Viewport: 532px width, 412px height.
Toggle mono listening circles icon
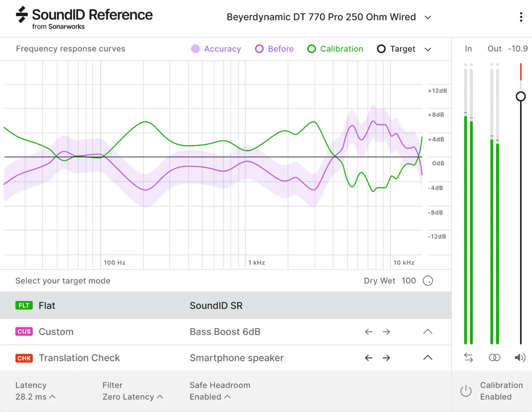coord(494,358)
